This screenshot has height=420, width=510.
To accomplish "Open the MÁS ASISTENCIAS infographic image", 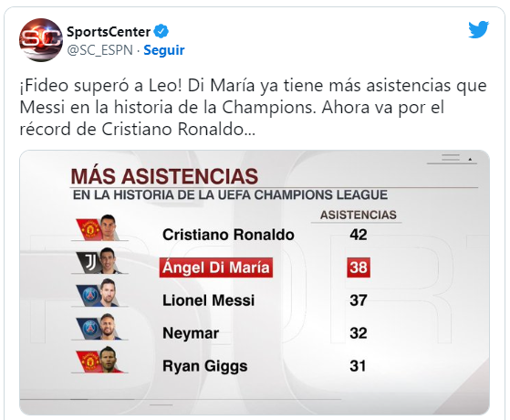I will point(255,282).
